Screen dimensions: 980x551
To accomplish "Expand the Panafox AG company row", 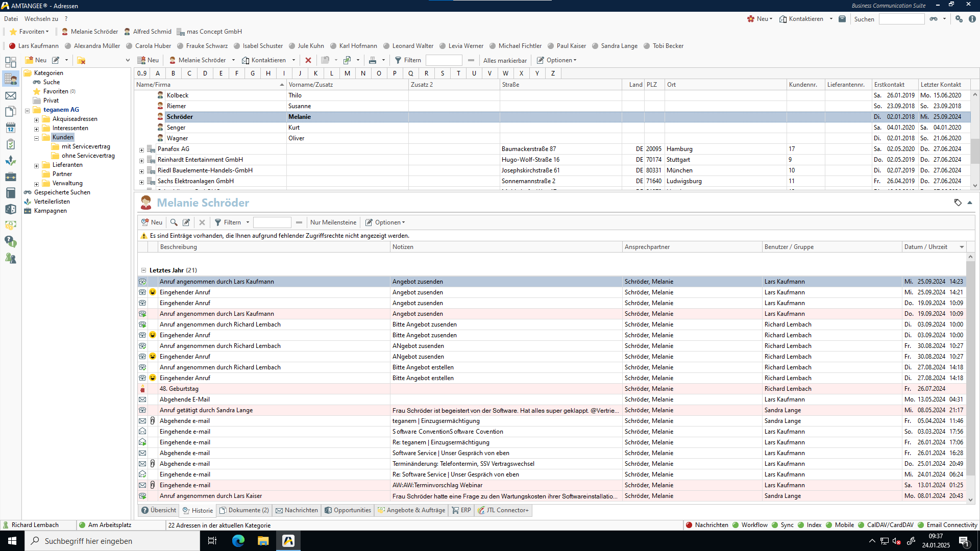I will click(x=141, y=149).
